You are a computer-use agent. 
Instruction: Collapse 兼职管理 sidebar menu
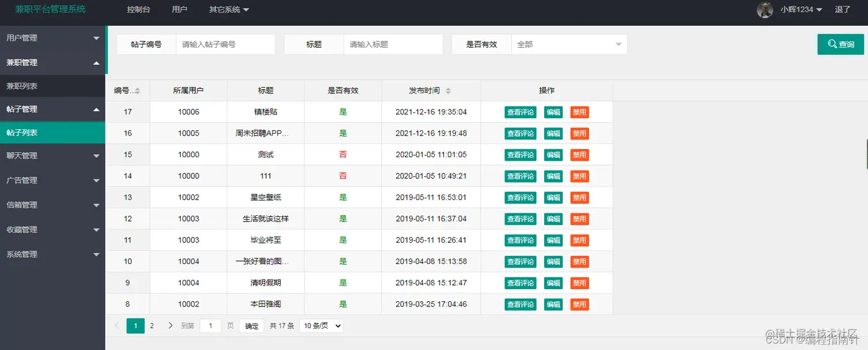[x=52, y=63]
